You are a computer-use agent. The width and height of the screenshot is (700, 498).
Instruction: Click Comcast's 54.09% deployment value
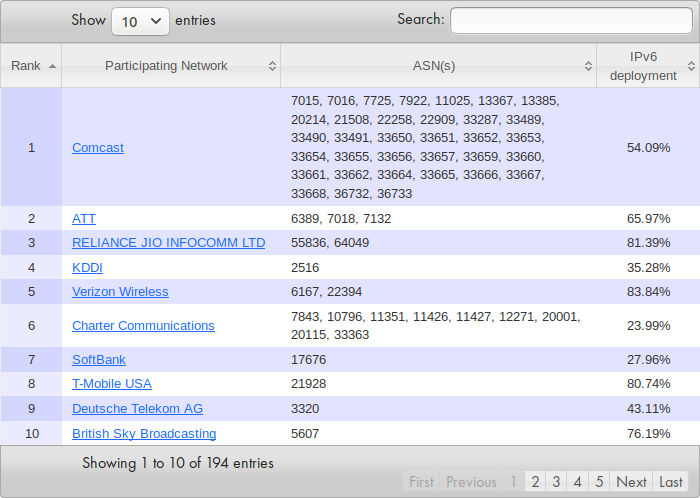coord(648,148)
